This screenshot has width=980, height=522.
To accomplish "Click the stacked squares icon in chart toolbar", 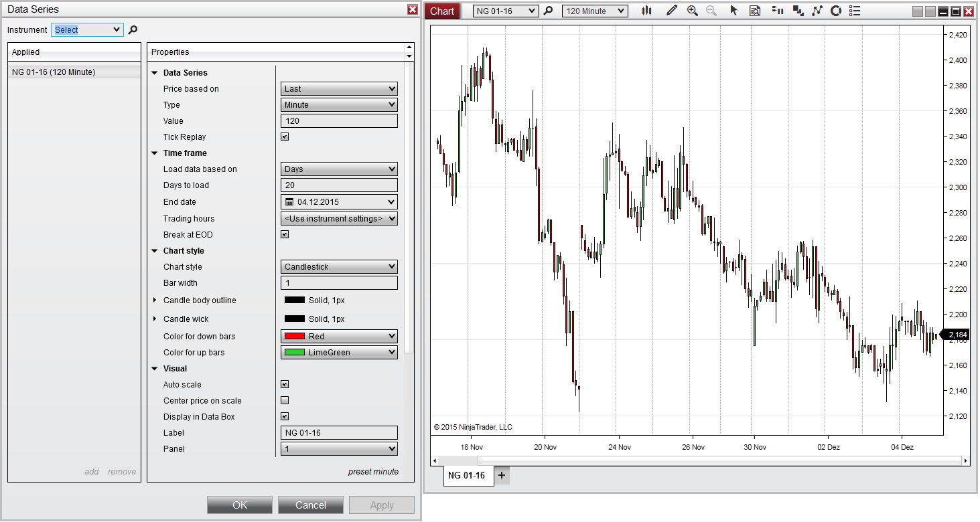I will coord(798,11).
